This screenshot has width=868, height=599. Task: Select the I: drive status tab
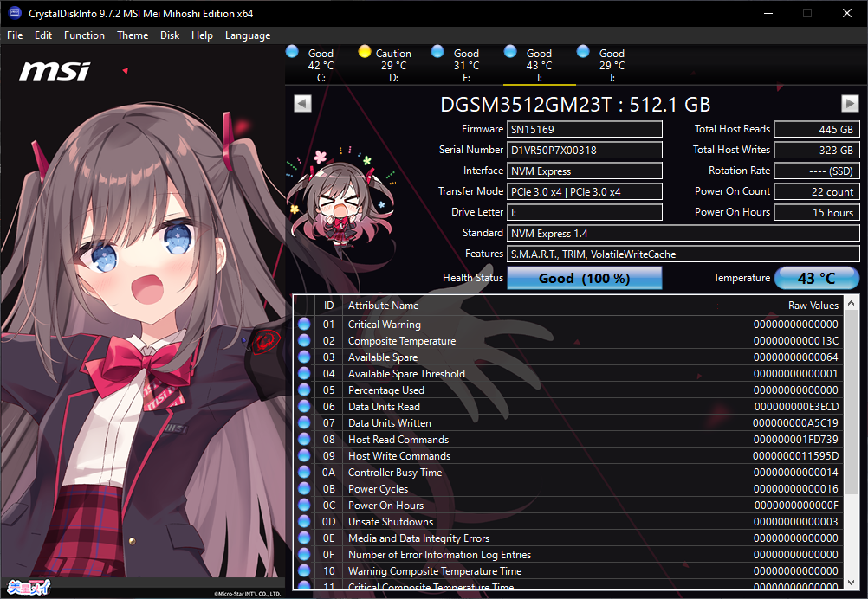pyautogui.click(x=539, y=65)
